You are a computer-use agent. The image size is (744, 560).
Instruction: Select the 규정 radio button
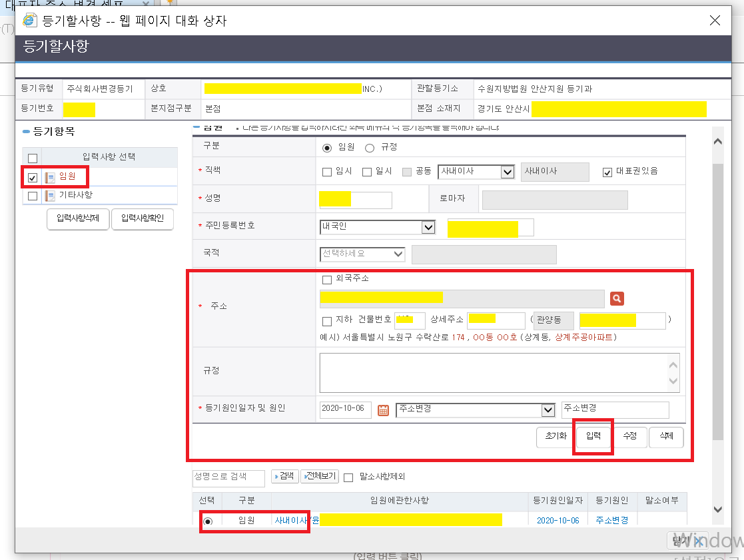click(x=371, y=148)
